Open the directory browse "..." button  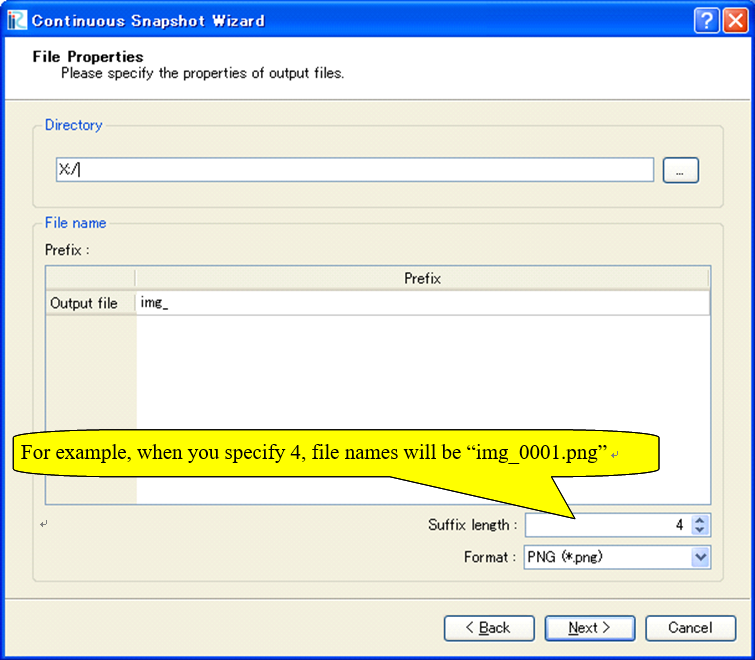680,170
